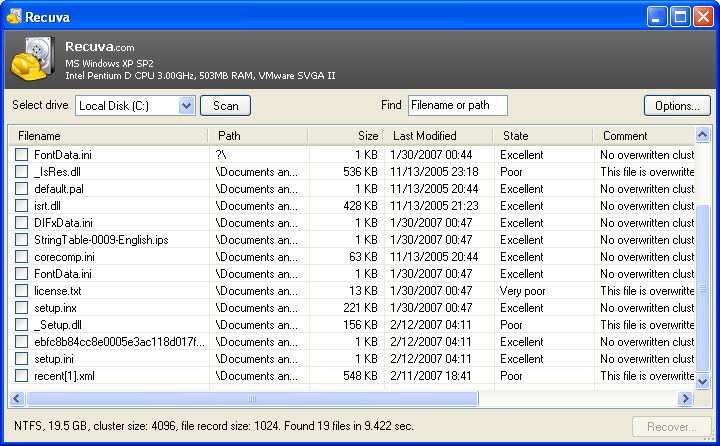
Task: Click the 'MS Windows XP SP2' header line
Action: pyautogui.click(x=109, y=63)
